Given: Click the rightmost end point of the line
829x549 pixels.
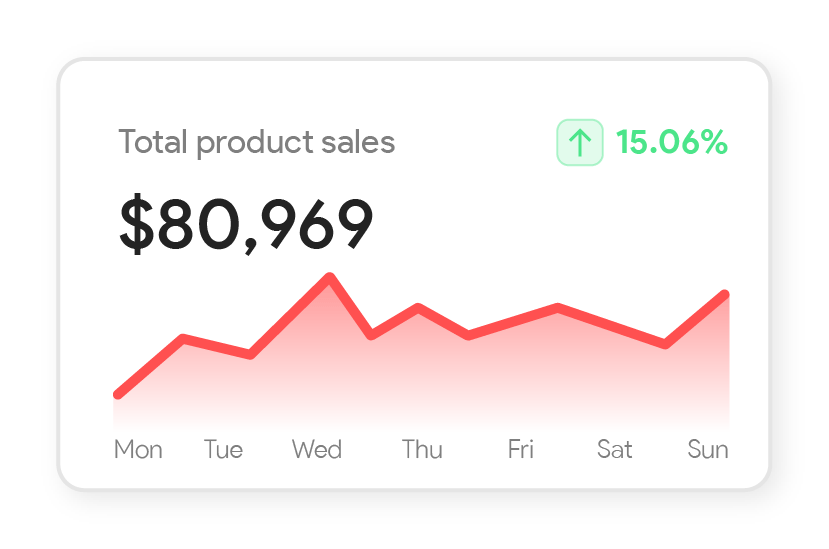Looking at the screenshot, I should [724, 295].
